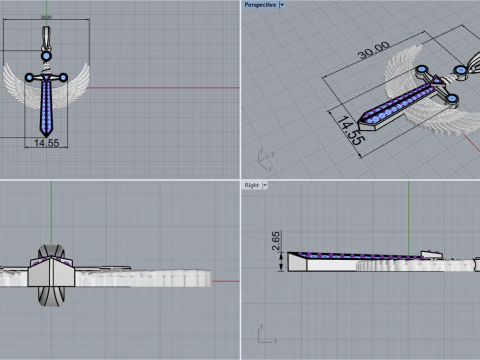Select the 14.55 dimension in Perspective view

[350, 131]
